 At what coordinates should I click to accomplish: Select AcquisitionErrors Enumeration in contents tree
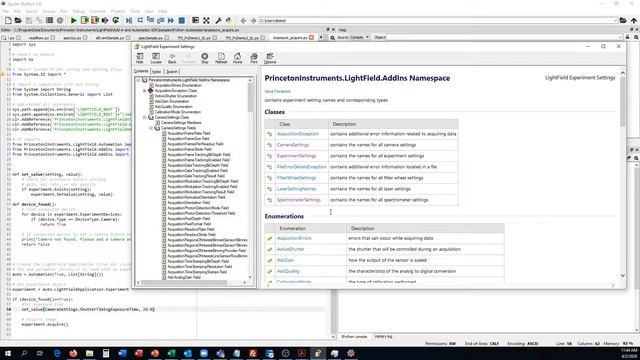click(178, 85)
